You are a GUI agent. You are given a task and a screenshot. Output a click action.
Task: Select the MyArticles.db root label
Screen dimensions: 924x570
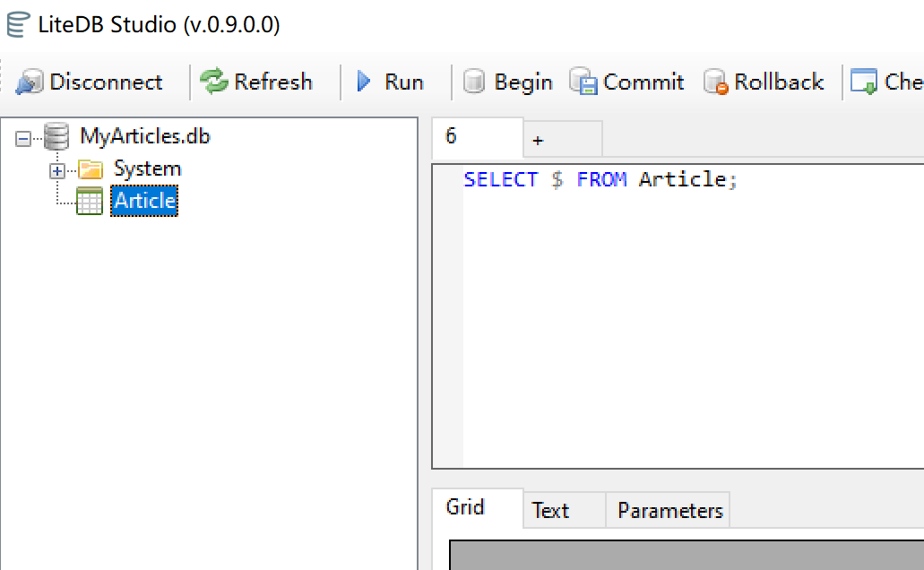(x=145, y=136)
